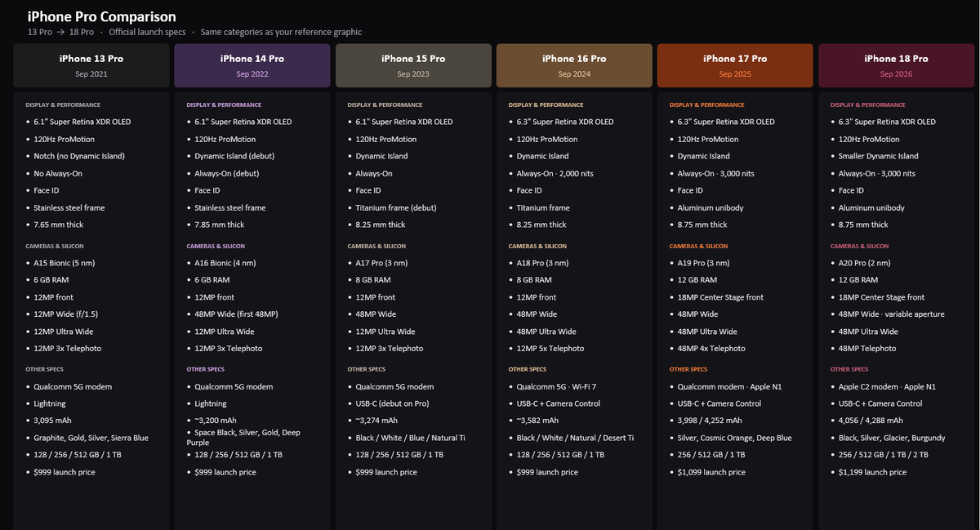Click 'Black, Silver, Glacier, Burgundy' colors

click(893, 438)
